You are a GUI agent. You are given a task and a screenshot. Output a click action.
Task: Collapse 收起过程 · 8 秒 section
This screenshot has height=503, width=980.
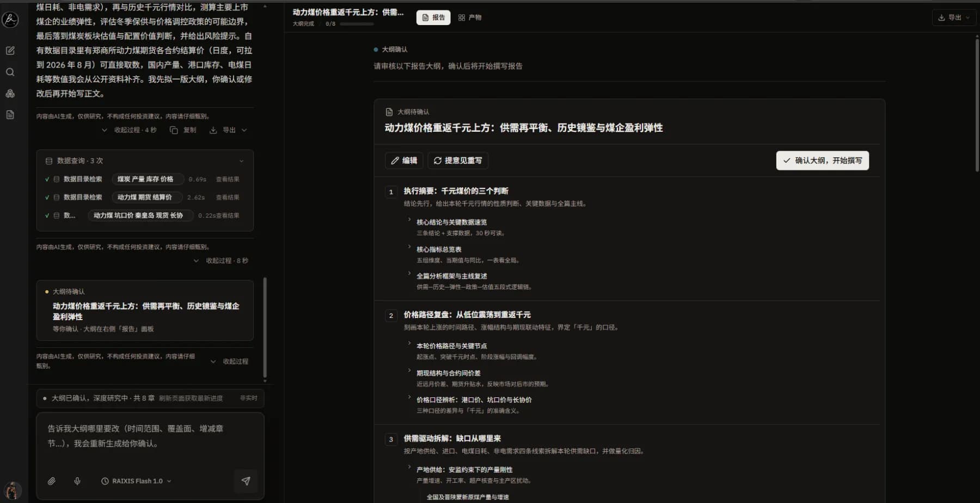(x=220, y=261)
